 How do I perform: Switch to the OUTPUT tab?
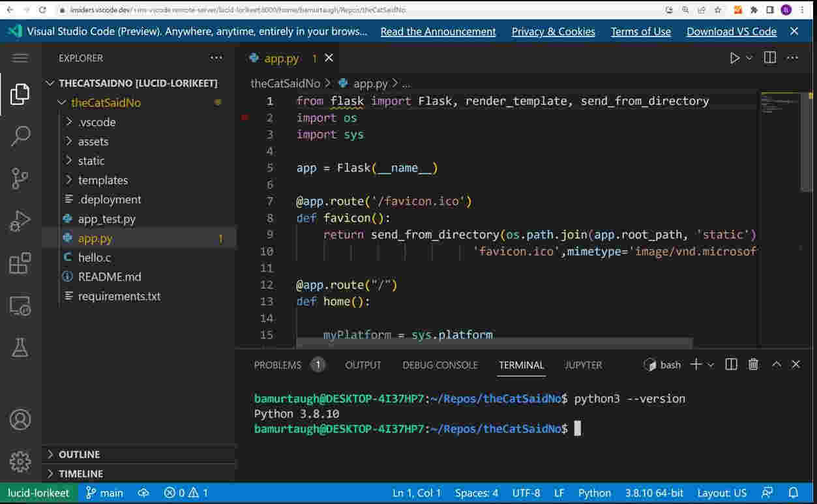pyautogui.click(x=363, y=365)
